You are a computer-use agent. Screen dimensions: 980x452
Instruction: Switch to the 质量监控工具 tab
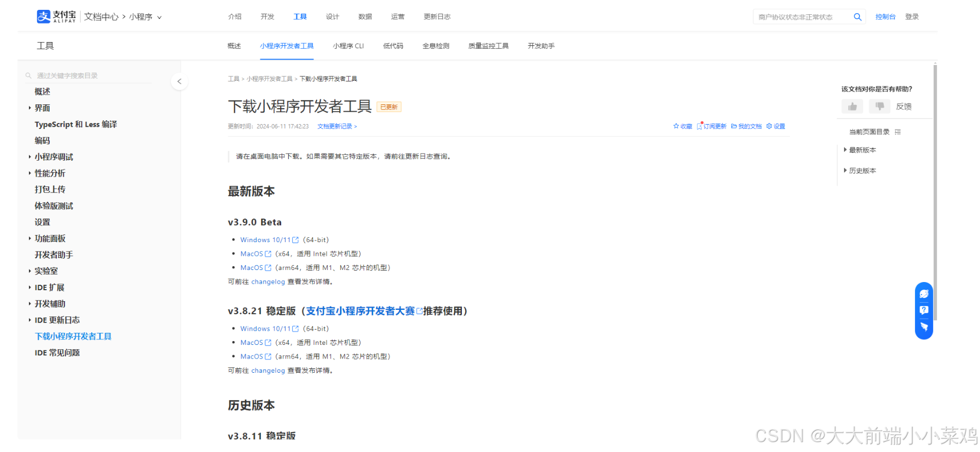click(489, 46)
